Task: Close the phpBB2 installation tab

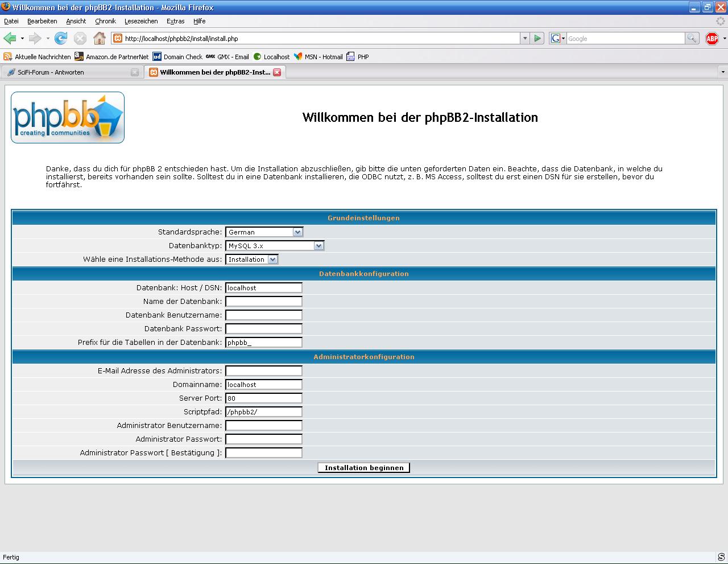Action: tap(277, 72)
